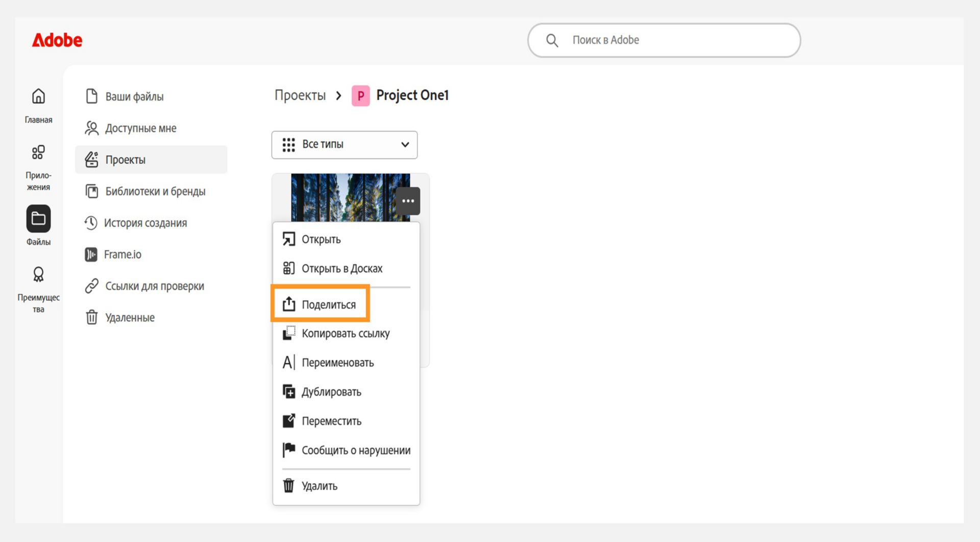Click the Открыть в Досках boards icon
The image size is (980, 542).
coord(289,268)
